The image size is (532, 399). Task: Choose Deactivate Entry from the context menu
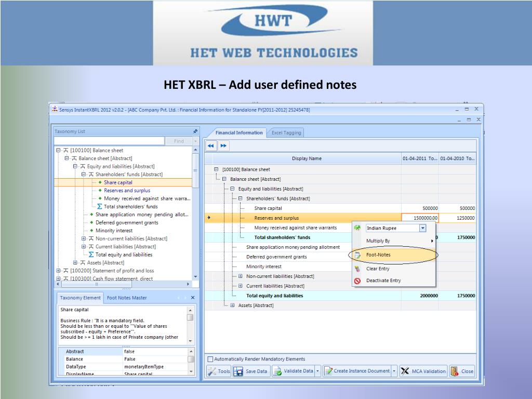[x=394, y=281]
